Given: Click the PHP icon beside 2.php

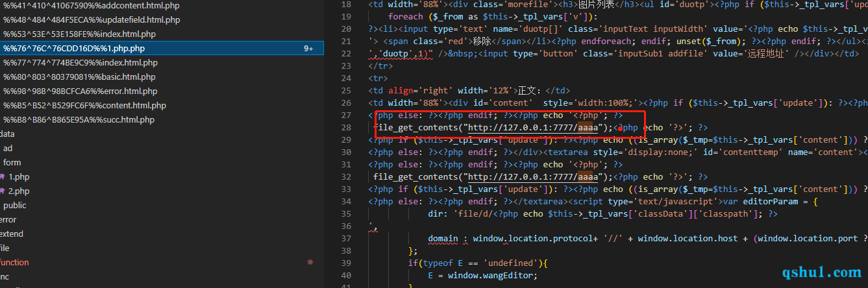Looking at the screenshot, I should (x=3, y=191).
